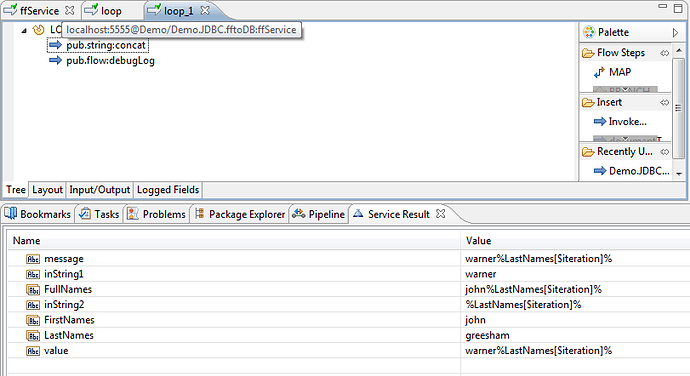Collapse the LOOP tree node
Screen dimensions: 690x376
[x=24, y=30]
